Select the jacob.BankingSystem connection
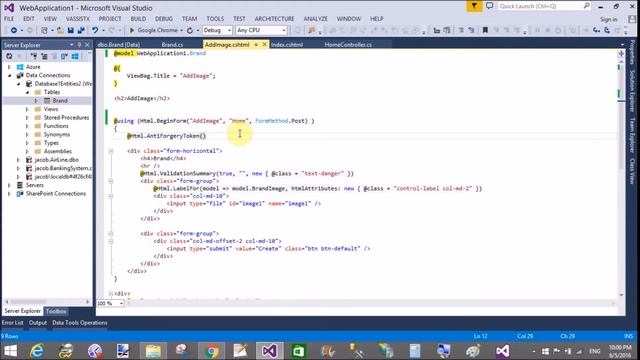The height and width of the screenshot is (360, 640). tap(63, 168)
